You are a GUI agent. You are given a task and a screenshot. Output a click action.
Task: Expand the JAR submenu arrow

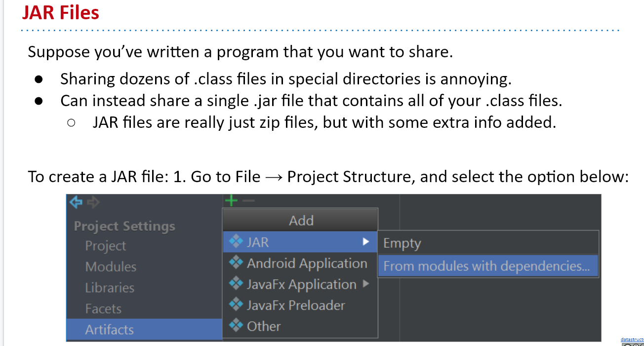tap(366, 242)
